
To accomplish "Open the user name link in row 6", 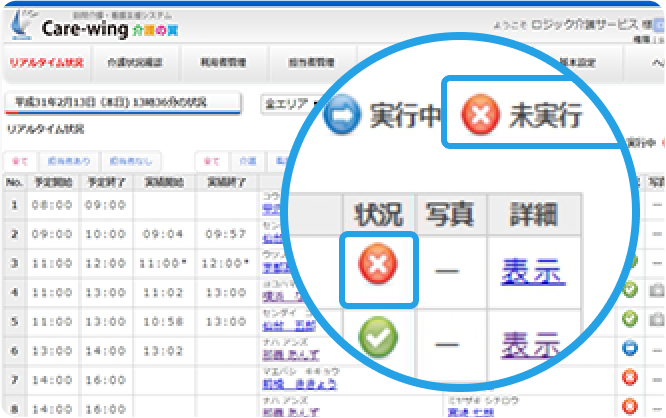I will 291,355.
